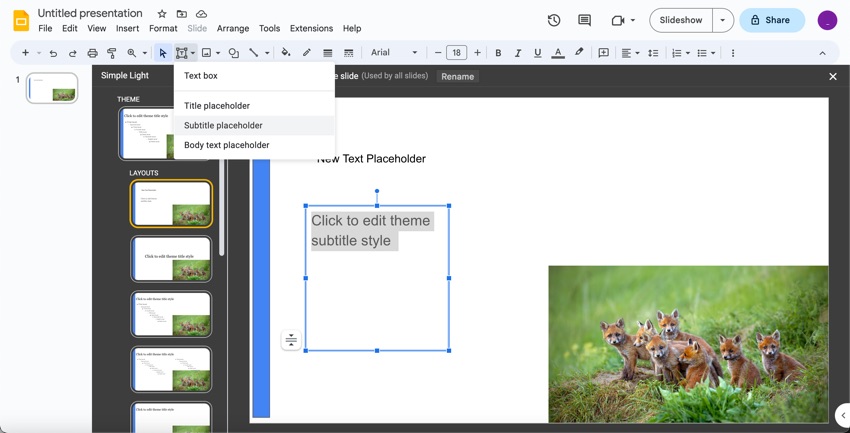Toggle italic formatting
This screenshot has height=433, width=850.
(x=518, y=53)
